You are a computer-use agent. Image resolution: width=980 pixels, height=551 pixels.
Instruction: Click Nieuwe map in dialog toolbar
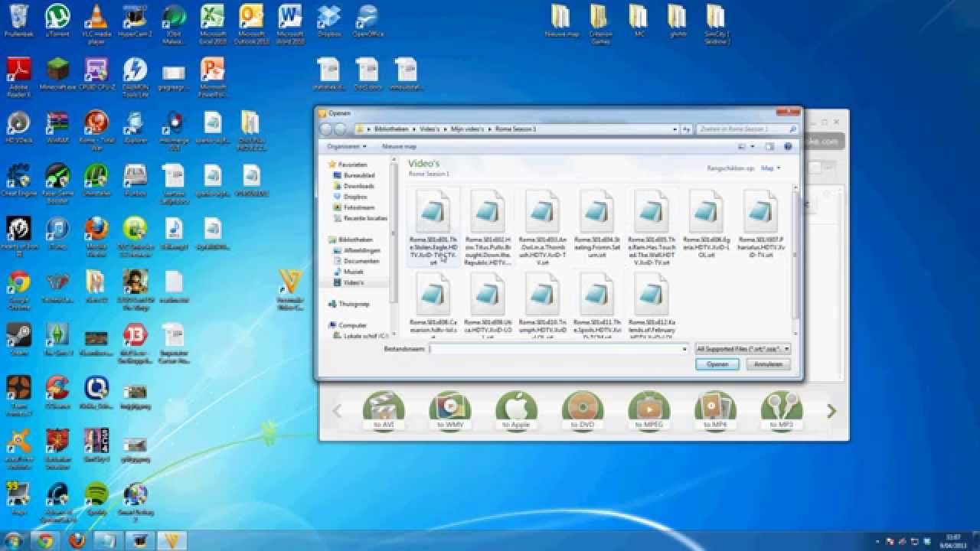[399, 146]
